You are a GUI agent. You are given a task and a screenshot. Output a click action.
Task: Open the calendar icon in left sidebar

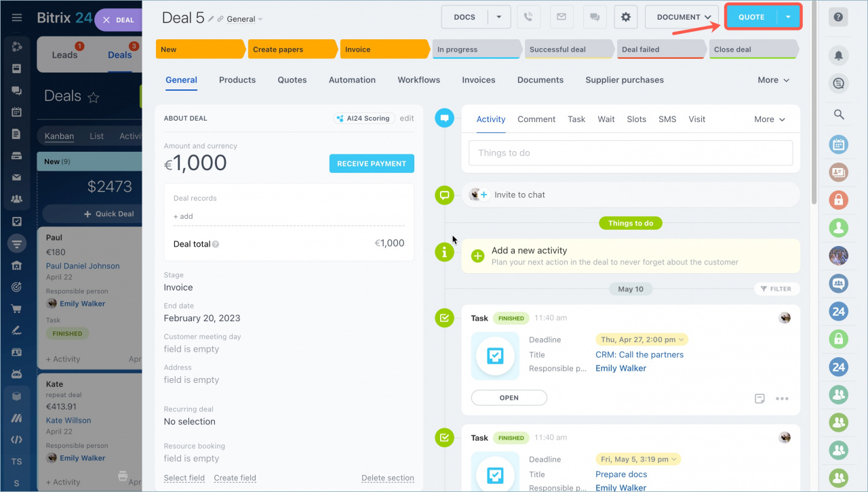(x=17, y=112)
